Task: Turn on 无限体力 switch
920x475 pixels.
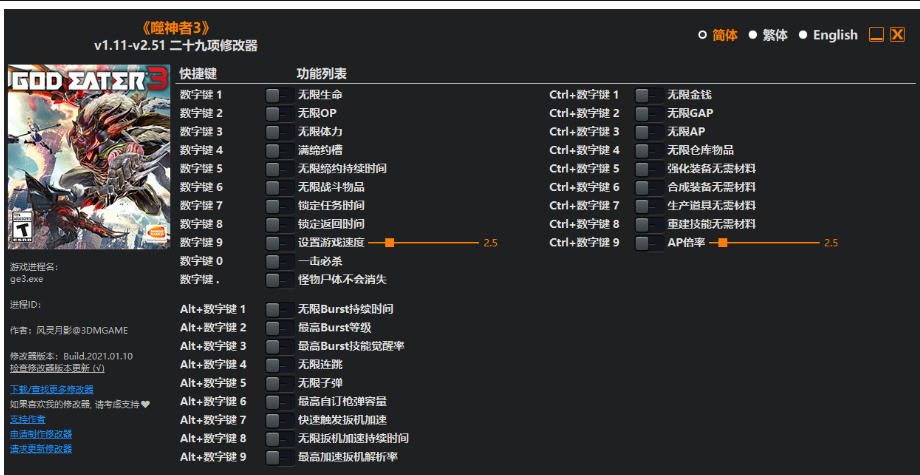Action: (279, 131)
